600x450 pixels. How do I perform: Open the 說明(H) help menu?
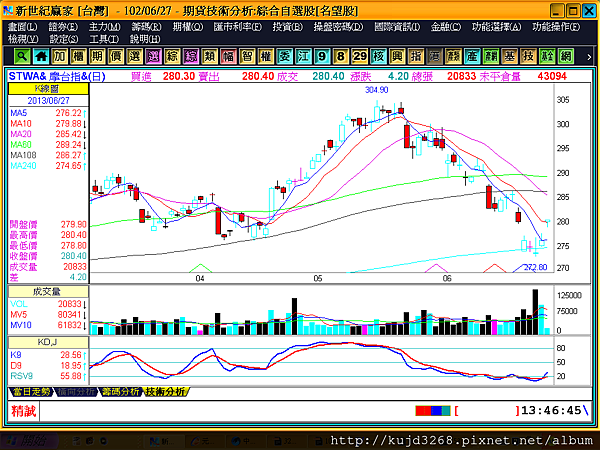click(145, 39)
